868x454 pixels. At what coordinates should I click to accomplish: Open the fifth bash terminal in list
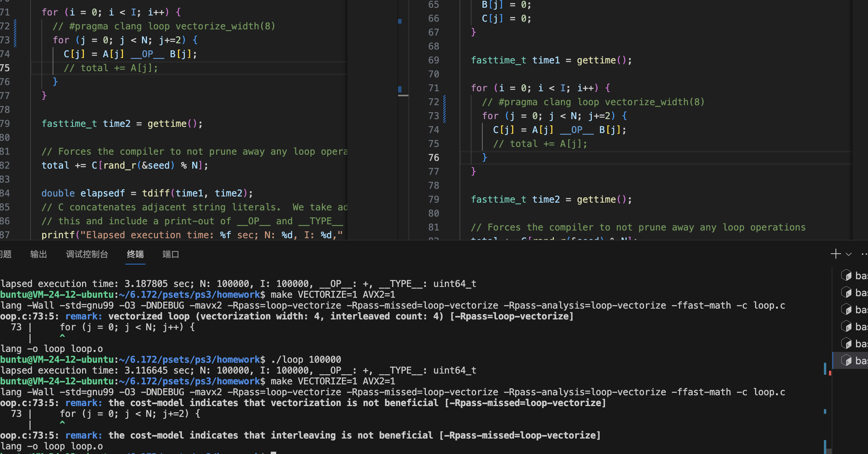pos(854,343)
